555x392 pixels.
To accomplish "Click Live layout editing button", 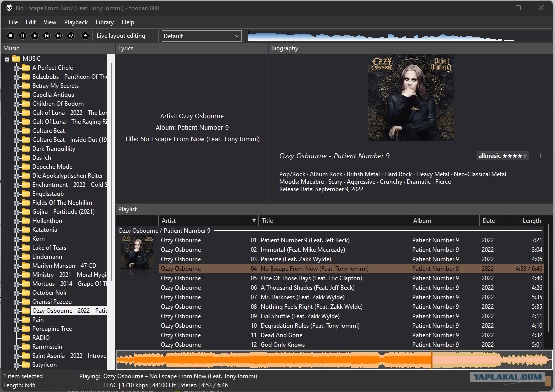I will coord(121,36).
